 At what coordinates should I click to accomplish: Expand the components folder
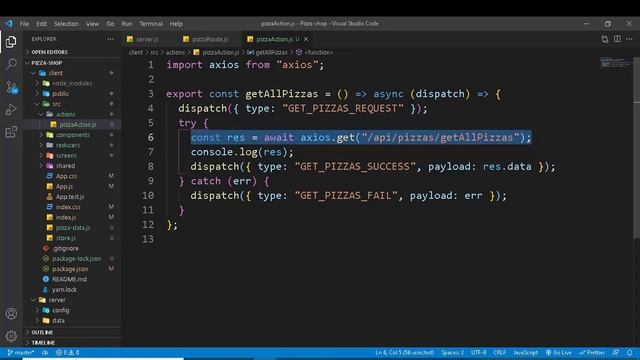coord(73,135)
